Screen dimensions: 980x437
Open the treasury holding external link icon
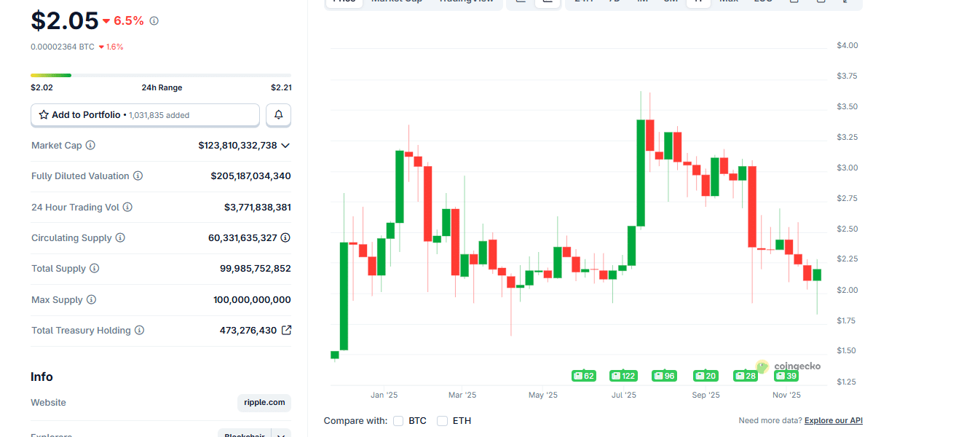click(286, 331)
